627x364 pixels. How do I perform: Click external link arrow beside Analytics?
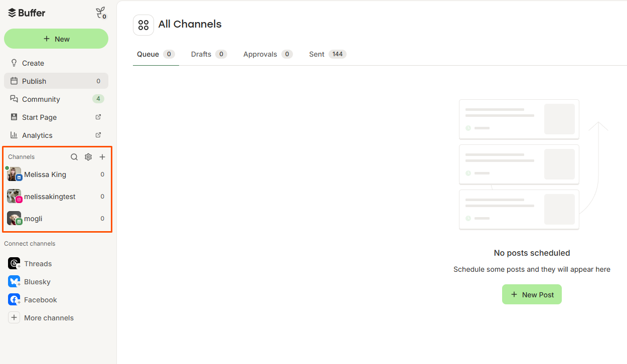tap(98, 135)
